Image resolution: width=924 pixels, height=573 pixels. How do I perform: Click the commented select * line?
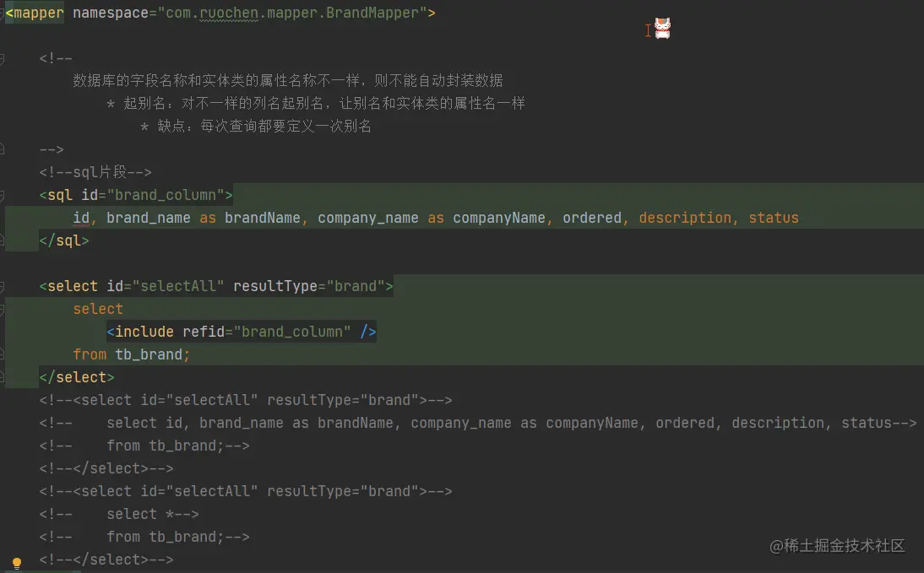click(x=119, y=514)
